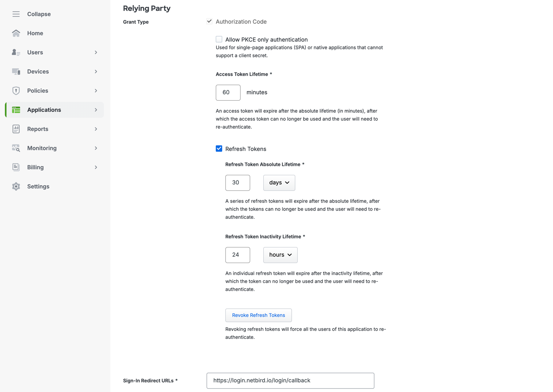Click the Devices sidebar icon
The height and width of the screenshot is (392, 553).
pos(16,71)
